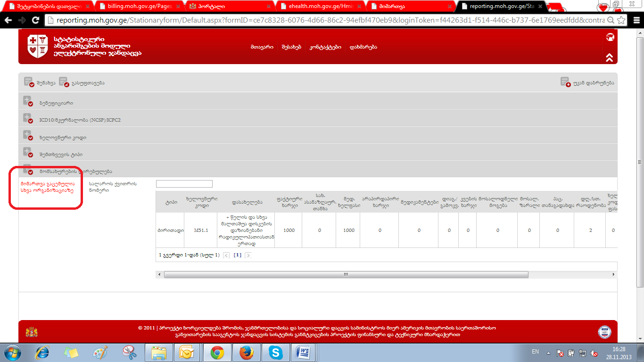Click the სალაროს ქვითრის ნომერი input field
The height and width of the screenshot is (362, 644).
click(x=184, y=184)
